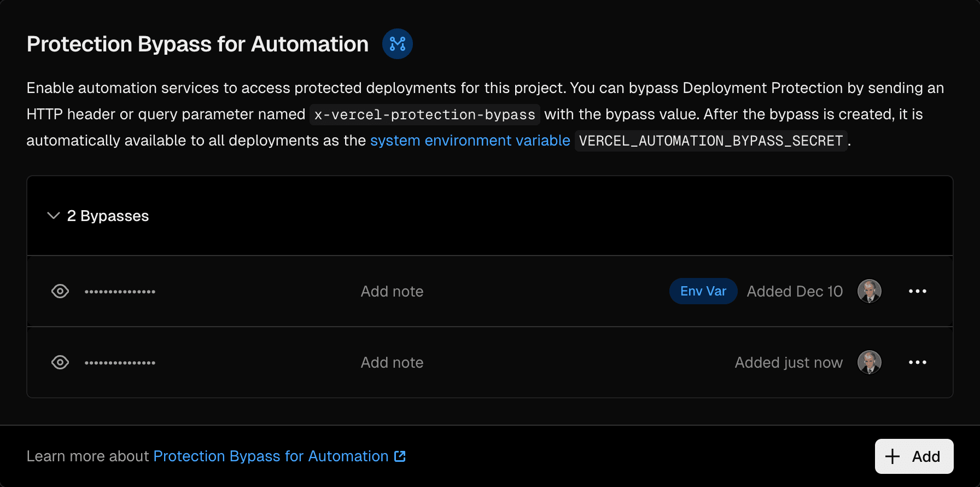The height and width of the screenshot is (487, 980).
Task: Reveal the first bypass secret with eye icon
Action: [x=60, y=291]
